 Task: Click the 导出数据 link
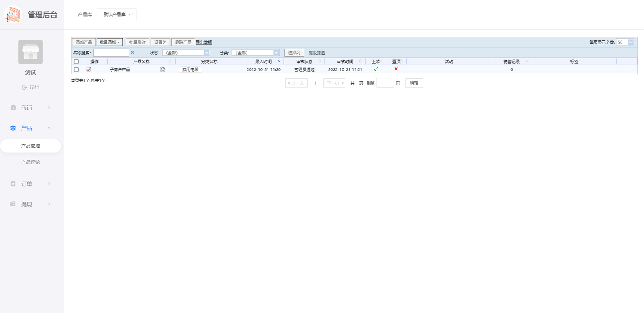204,42
